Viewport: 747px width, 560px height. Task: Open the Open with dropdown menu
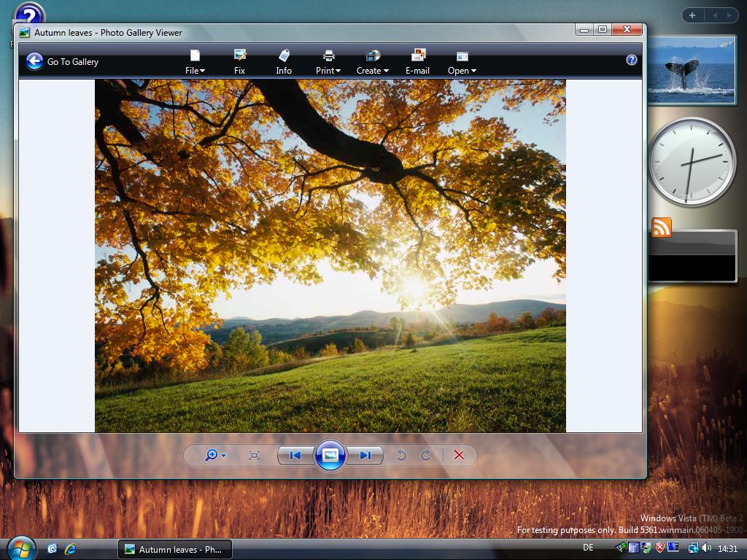pos(462,63)
